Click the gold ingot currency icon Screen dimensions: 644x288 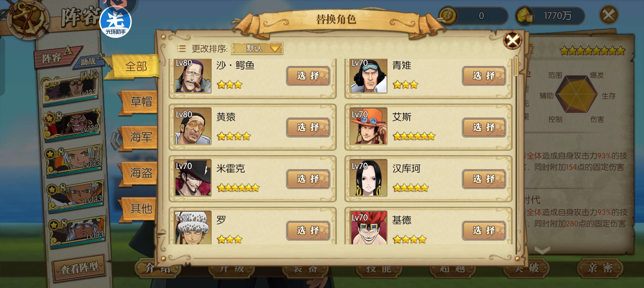(x=525, y=16)
